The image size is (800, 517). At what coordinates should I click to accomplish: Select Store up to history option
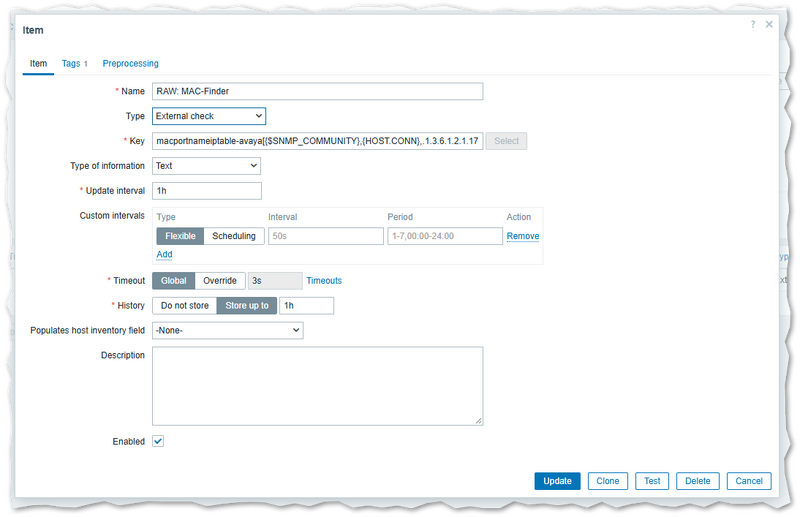tap(247, 306)
